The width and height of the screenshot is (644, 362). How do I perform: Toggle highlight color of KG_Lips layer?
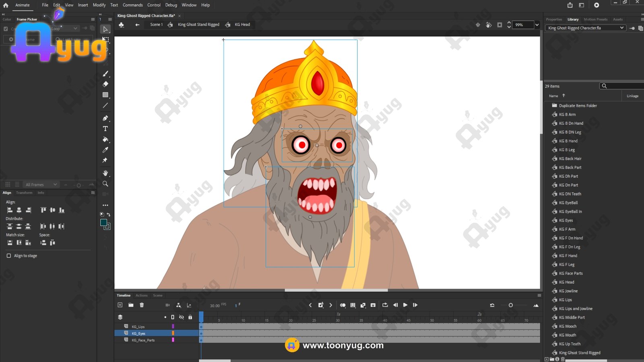click(x=173, y=327)
